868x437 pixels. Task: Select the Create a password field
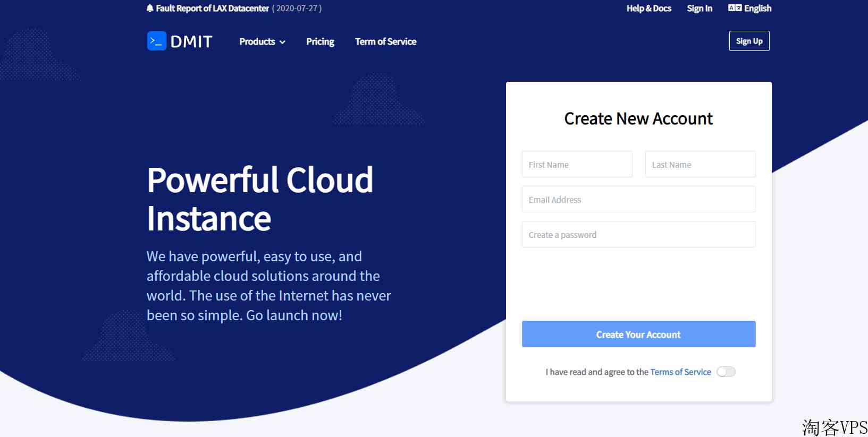(x=638, y=234)
